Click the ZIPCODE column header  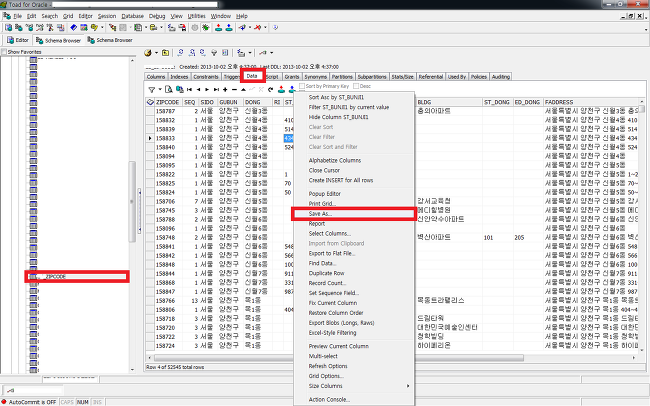[168, 102]
